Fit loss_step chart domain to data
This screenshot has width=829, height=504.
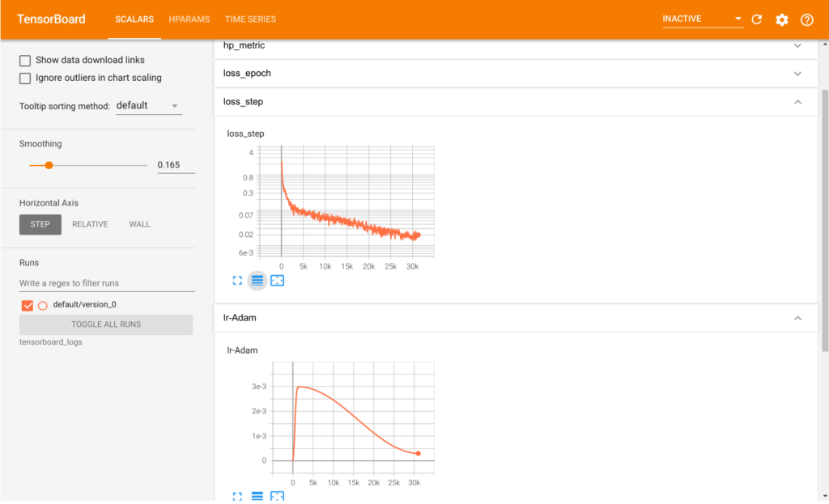(x=278, y=280)
